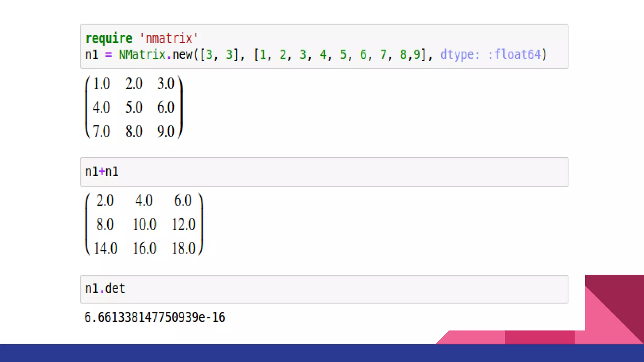Click the 14.0 entry in sum matrix
The image size is (644, 362).
tap(105, 248)
